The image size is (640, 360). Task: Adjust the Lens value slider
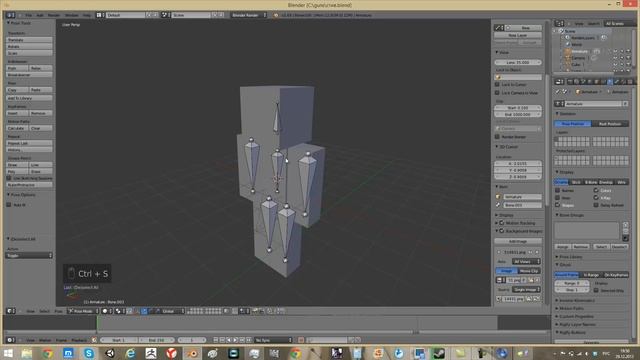pos(518,62)
